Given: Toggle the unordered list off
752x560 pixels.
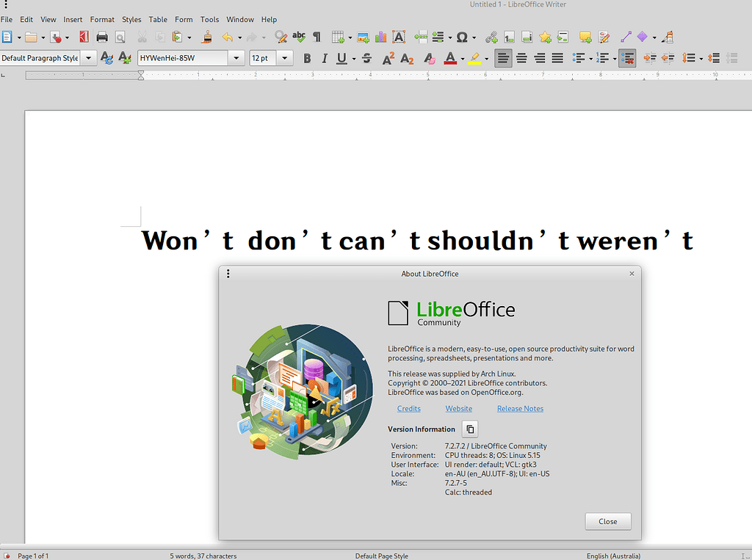Looking at the screenshot, I should click(x=579, y=58).
